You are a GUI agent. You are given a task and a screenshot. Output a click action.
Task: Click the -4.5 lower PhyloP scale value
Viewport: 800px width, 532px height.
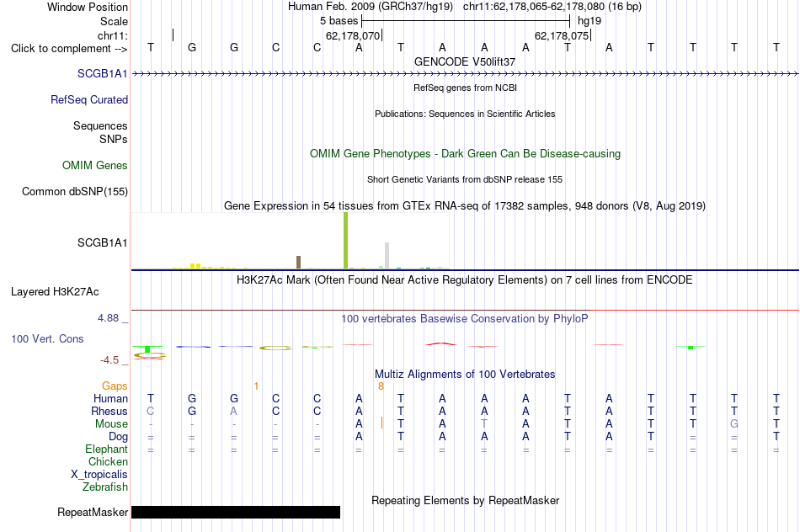[x=109, y=360]
